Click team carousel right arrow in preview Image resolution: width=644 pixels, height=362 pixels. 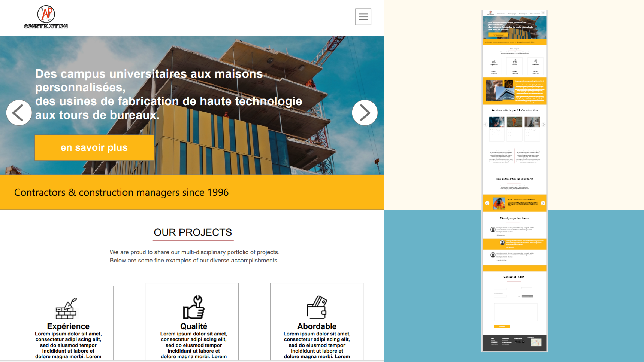click(x=543, y=203)
